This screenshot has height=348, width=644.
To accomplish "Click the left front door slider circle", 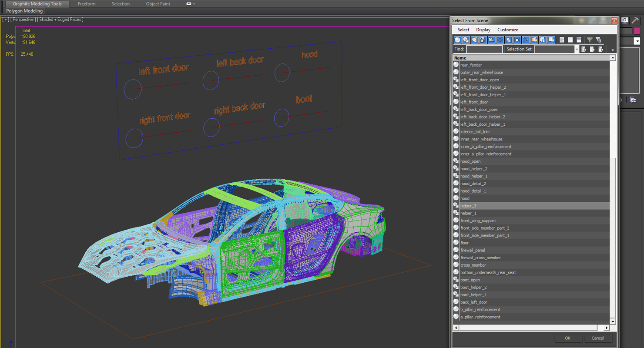I will click(x=133, y=89).
